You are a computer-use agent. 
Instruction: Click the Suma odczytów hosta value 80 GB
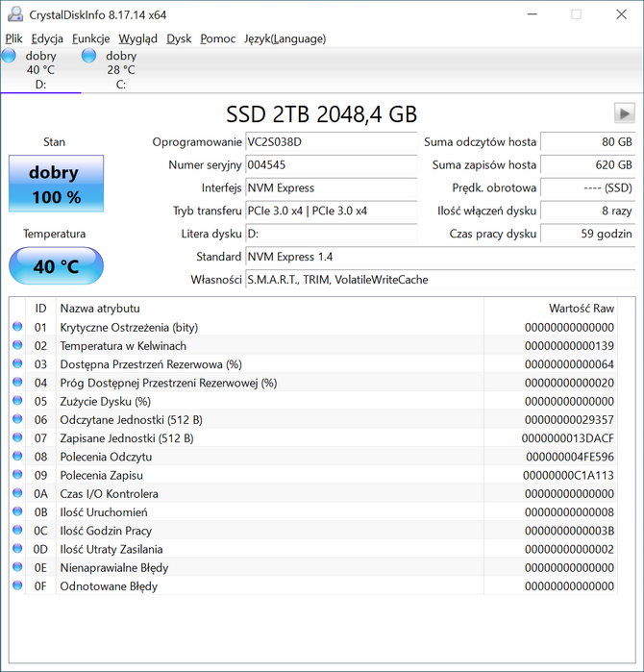587,142
